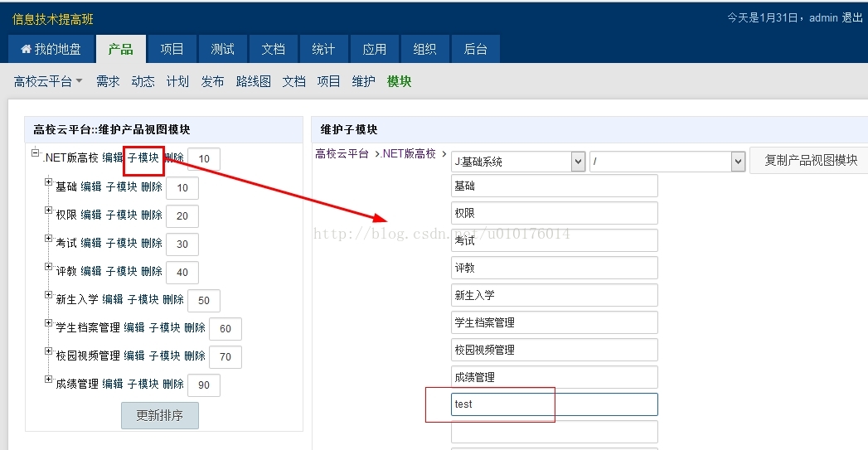Expand the 基础 tree node

pyautogui.click(x=49, y=181)
